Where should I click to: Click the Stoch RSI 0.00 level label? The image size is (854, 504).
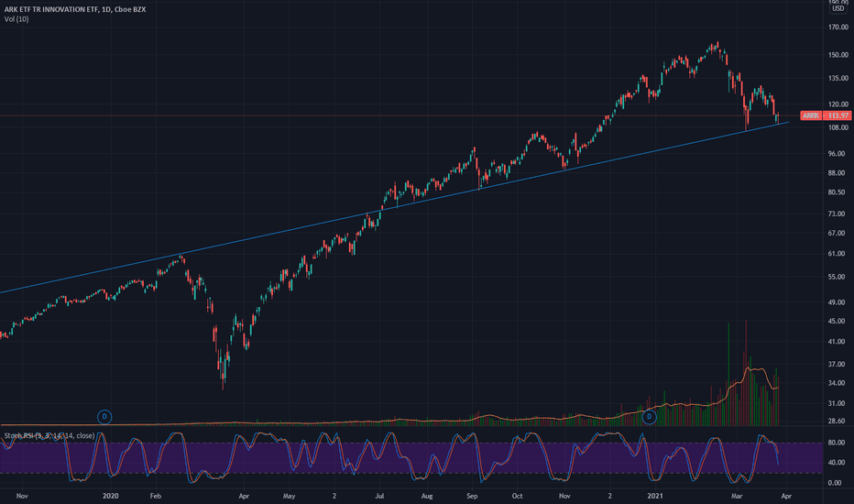835,483
